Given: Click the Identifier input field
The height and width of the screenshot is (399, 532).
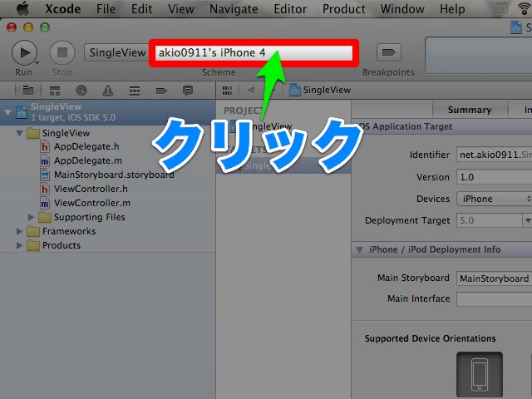Looking at the screenshot, I should pos(494,155).
